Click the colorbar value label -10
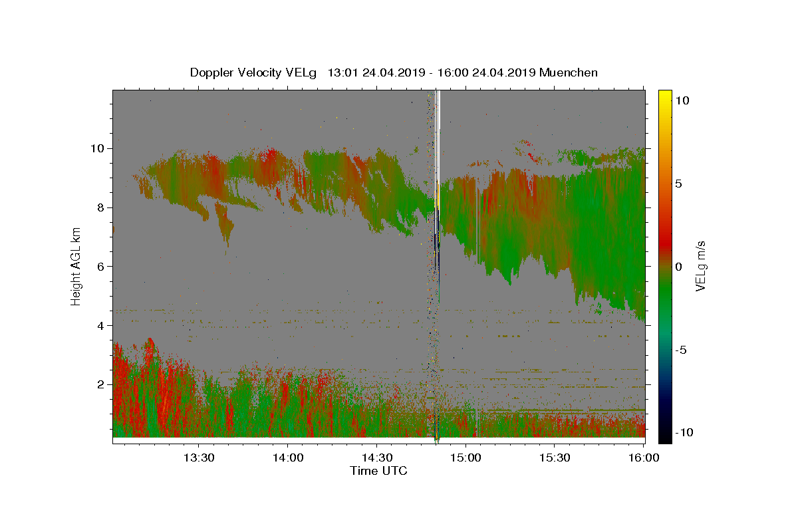This screenshot has width=798, height=532. [x=685, y=432]
